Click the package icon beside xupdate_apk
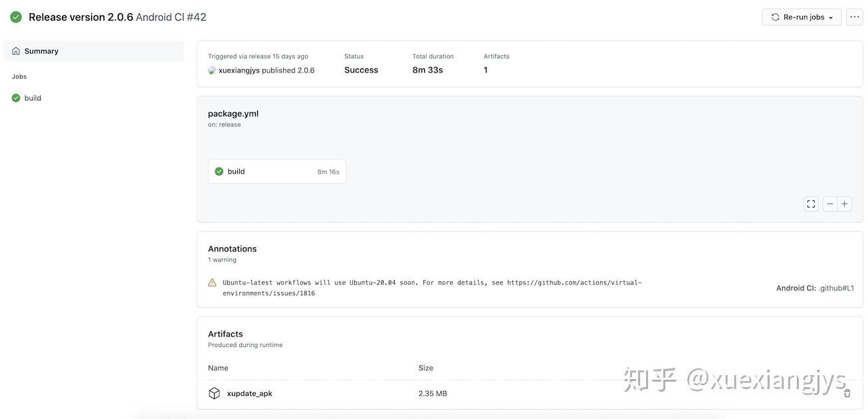Viewport: 868px width, 419px height. (214, 394)
